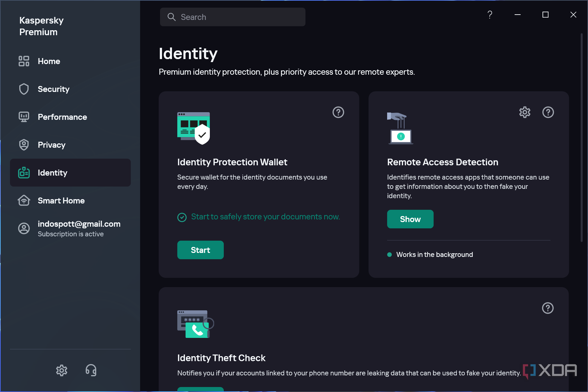Screen dimensions: 588x392
Task: Open Remote Access Detection settings gear
Action: click(525, 112)
